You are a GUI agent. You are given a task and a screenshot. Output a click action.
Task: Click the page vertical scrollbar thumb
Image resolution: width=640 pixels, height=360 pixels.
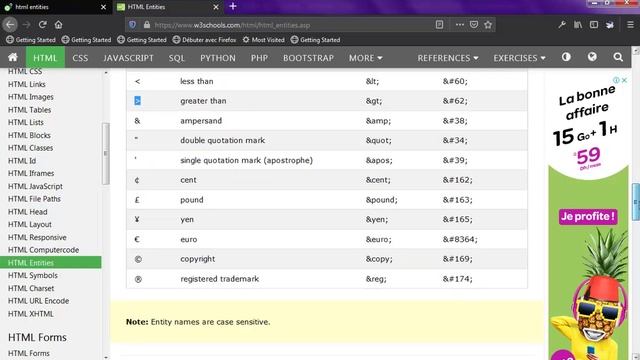636,202
